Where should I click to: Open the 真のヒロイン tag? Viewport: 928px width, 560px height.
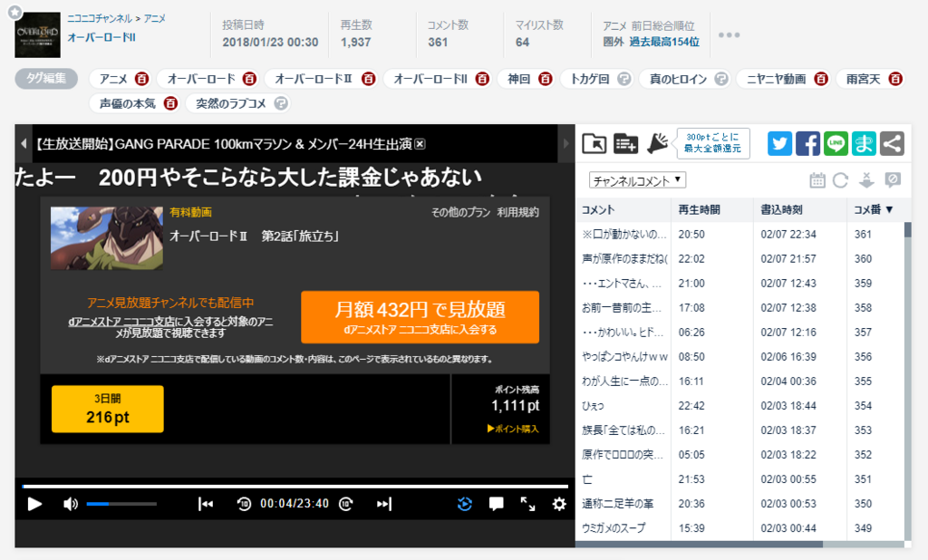click(x=678, y=79)
